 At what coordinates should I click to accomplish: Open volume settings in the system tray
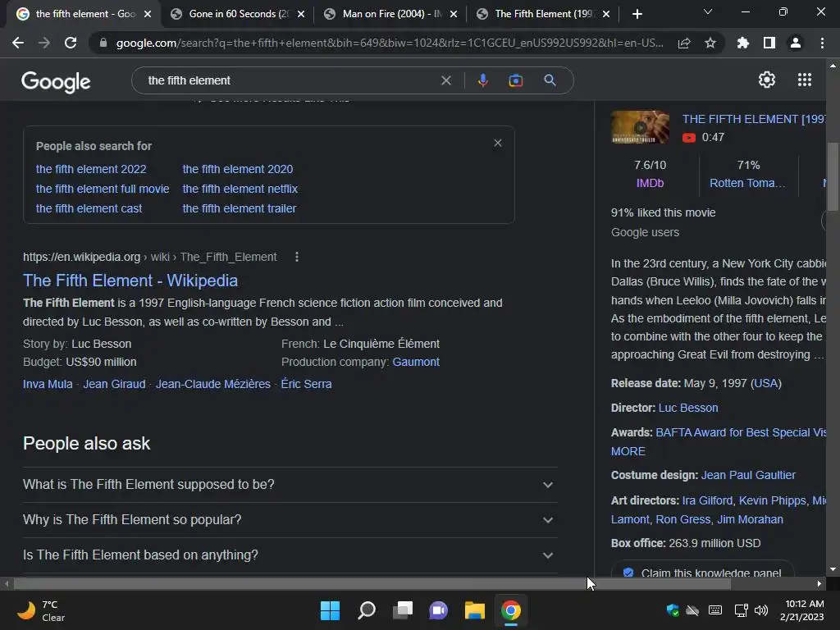tap(760, 610)
